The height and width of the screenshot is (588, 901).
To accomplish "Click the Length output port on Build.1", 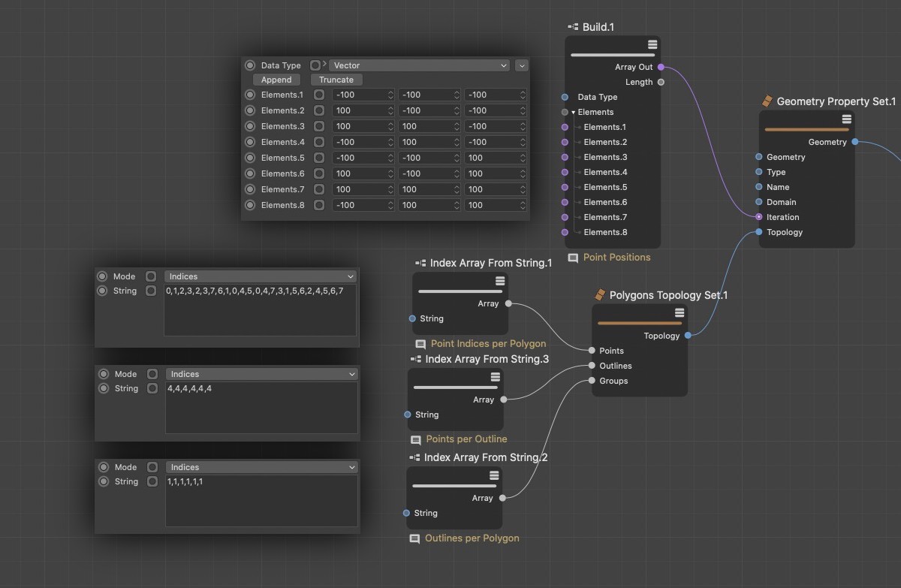I will click(661, 82).
